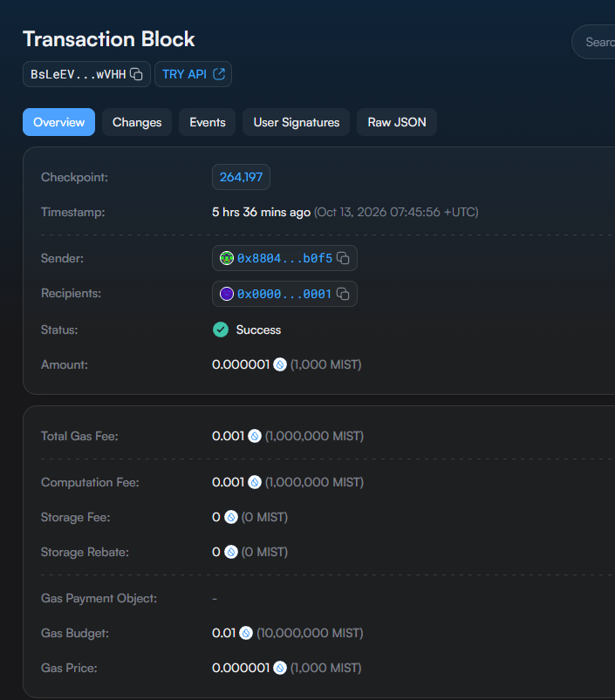Screen dimensions: 615x700
Task: Click the 'Gas Budget:' label
Action: pyautogui.click(x=75, y=634)
